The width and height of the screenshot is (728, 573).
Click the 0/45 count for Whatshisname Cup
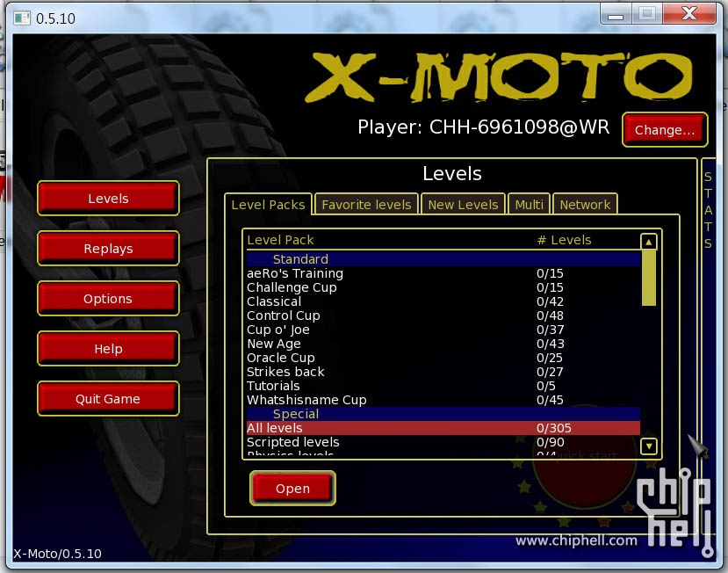point(551,400)
